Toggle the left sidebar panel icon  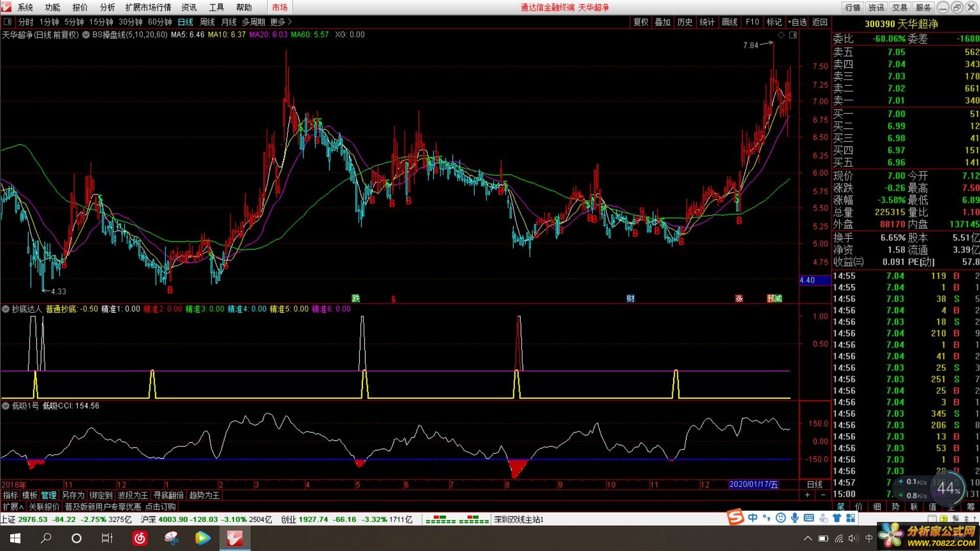click(8, 22)
